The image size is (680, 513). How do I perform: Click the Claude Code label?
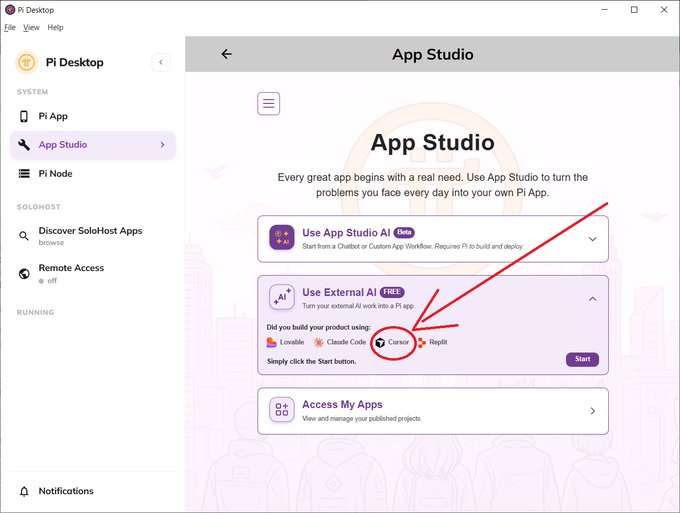[x=347, y=342]
